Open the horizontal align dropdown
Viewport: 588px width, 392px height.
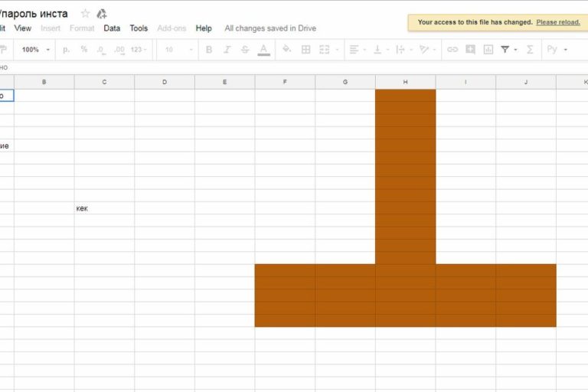point(358,50)
